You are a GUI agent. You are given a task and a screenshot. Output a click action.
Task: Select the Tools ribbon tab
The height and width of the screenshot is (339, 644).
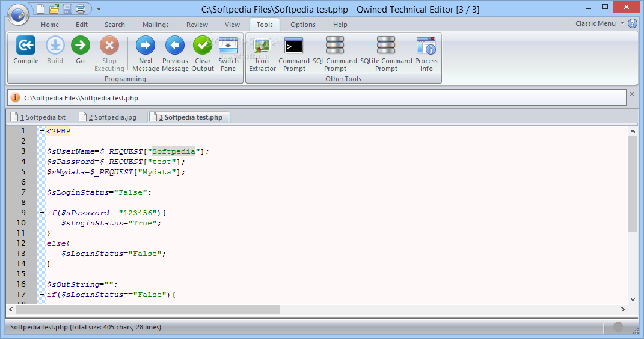(265, 25)
